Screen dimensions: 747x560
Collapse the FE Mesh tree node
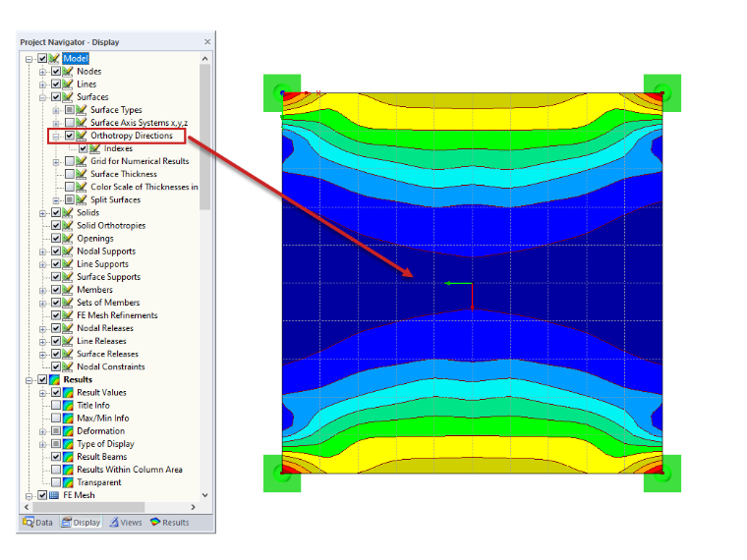pos(29,496)
